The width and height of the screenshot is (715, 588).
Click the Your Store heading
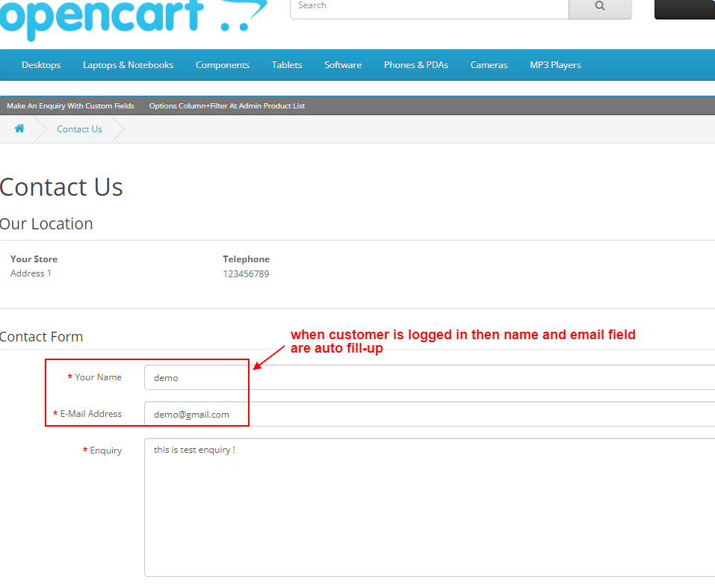click(34, 259)
